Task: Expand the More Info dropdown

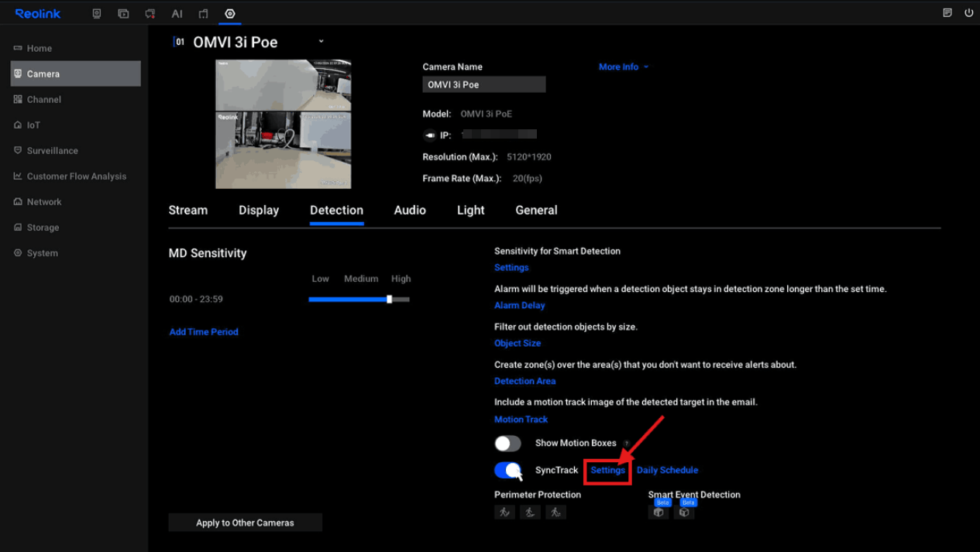Action: coord(624,67)
